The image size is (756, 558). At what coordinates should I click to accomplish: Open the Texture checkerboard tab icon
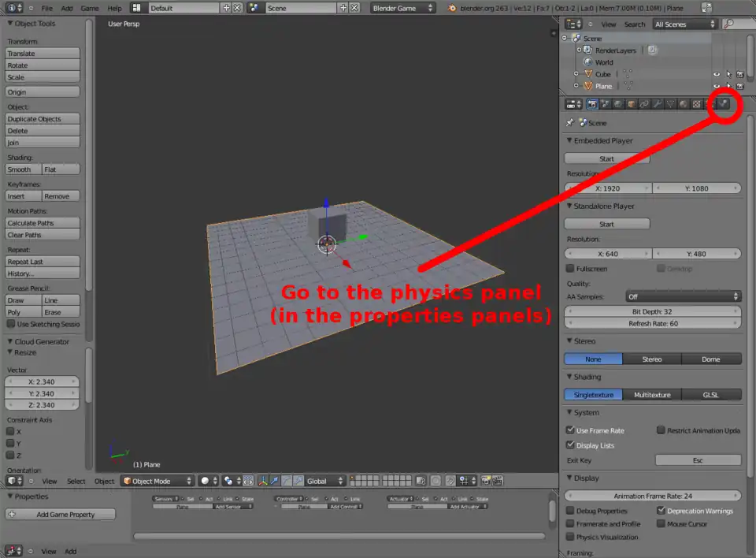tap(696, 104)
